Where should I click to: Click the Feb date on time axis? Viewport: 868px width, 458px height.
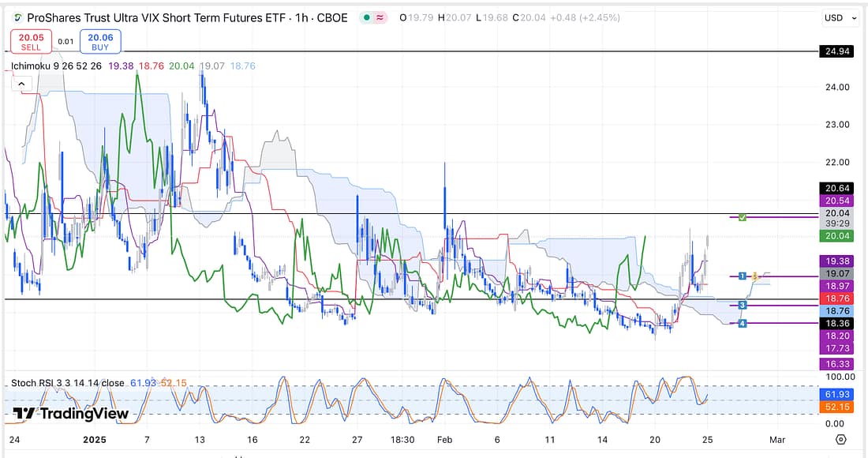[x=444, y=440]
